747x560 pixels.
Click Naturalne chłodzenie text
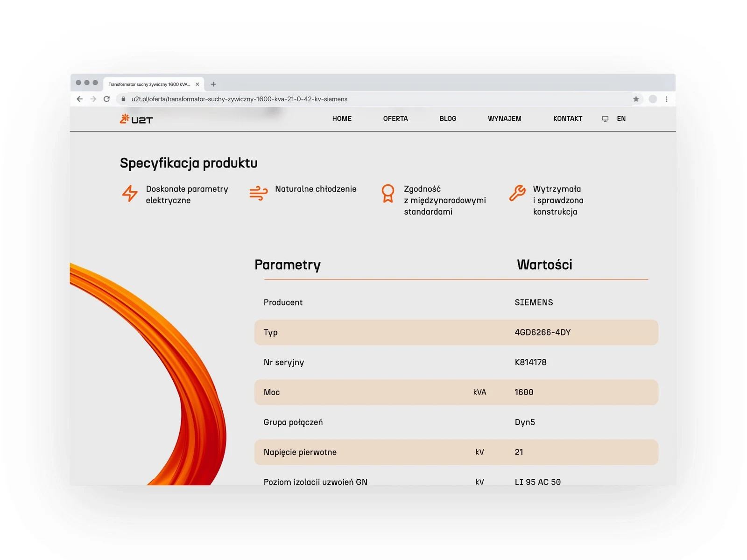click(316, 189)
